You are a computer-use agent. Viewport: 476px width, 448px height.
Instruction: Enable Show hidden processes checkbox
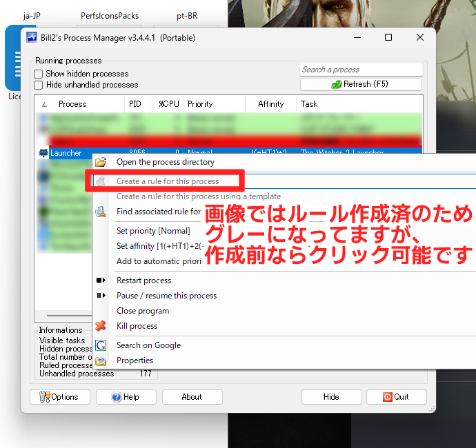point(38,74)
